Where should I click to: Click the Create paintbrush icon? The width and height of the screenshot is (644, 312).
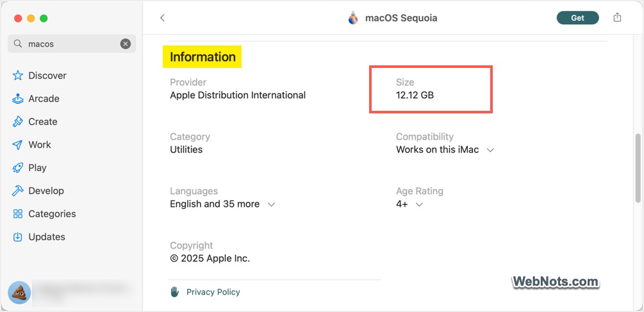pyautogui.click(x=18, y=122)
